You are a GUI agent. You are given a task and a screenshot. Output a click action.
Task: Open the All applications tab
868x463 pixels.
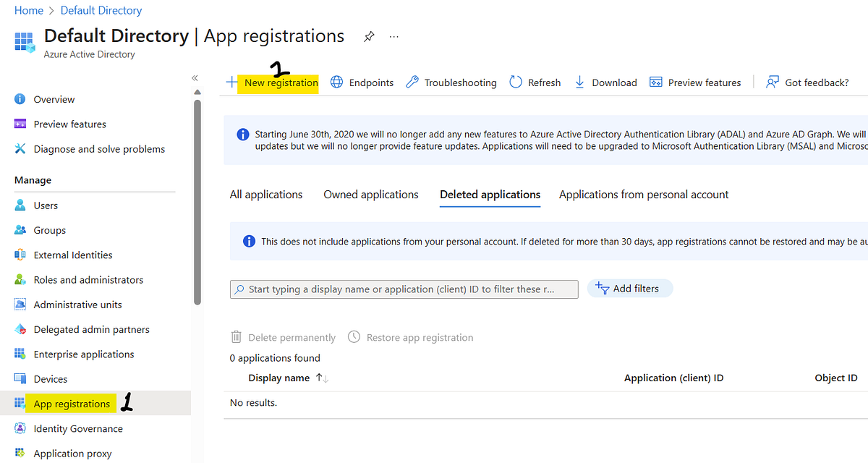click(265, 194)
